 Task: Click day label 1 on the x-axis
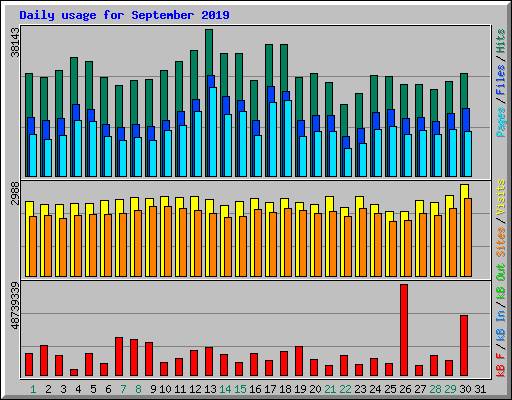click(x=33, y=389)
